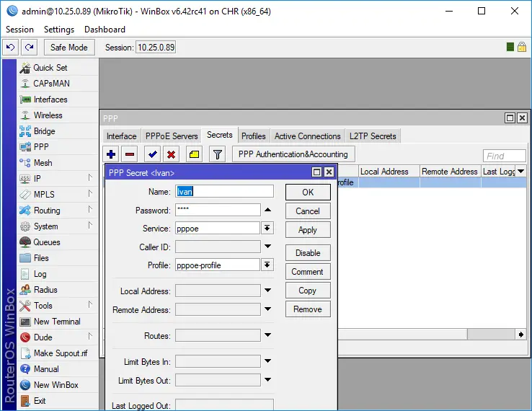Viewport: 532px width, 411px height.
Task: Collapse the Password field arrow
Action: 267,210
